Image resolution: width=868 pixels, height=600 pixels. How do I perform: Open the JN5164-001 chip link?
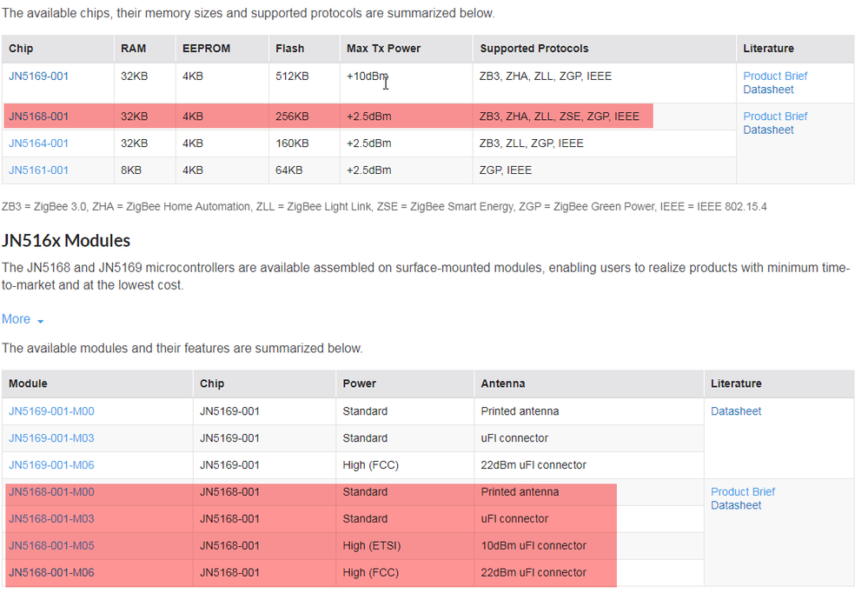(x=38, y=143)
